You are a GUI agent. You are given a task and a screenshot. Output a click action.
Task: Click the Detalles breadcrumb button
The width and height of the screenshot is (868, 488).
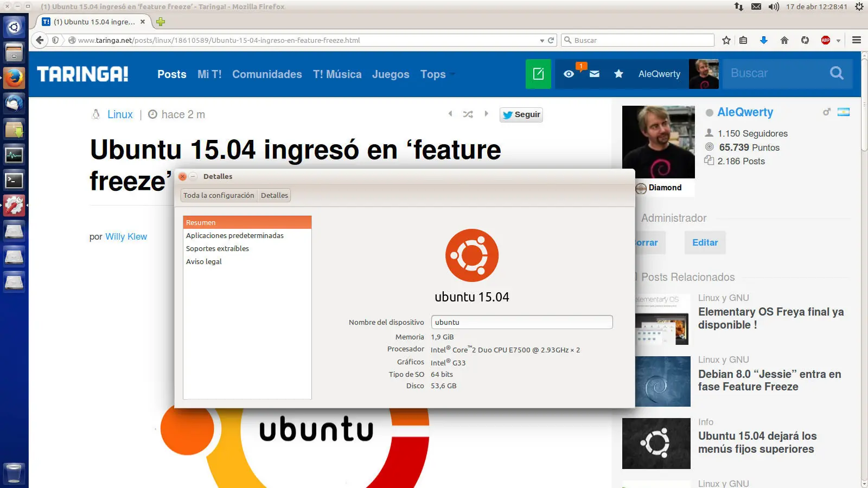point(275,195)
